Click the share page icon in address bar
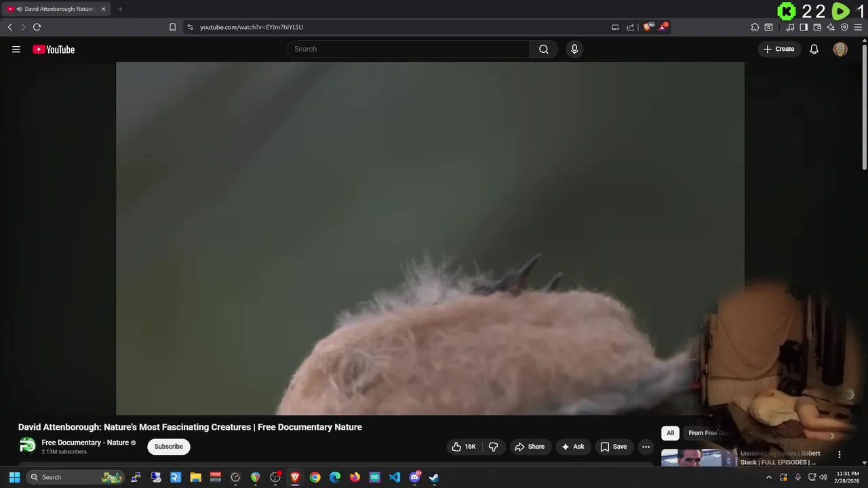868x488 pixels. [x=631, y=27]
